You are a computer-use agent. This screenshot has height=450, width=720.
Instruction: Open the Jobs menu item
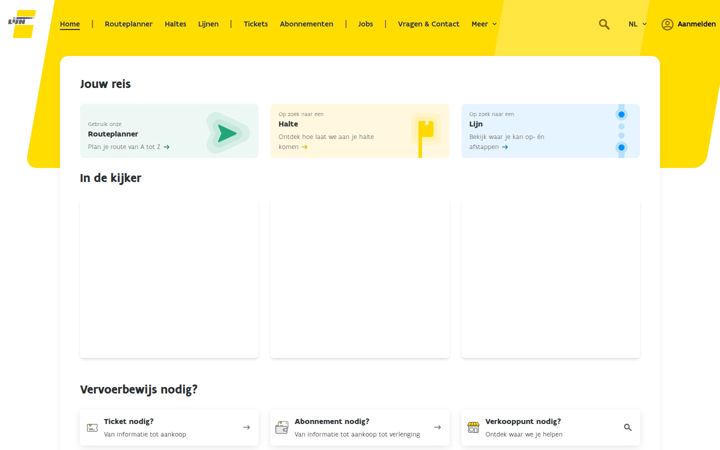point(366,24)
